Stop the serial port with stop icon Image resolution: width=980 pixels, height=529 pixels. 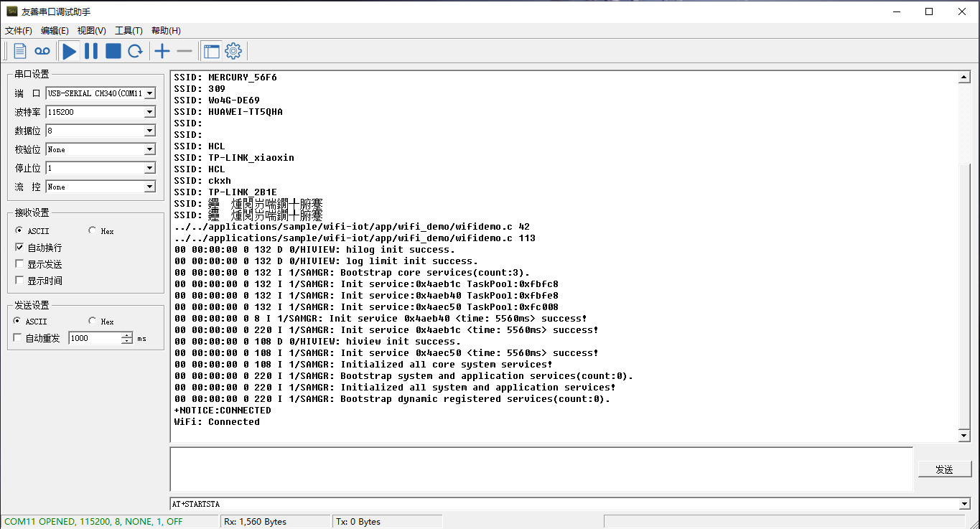pos(113,51)
